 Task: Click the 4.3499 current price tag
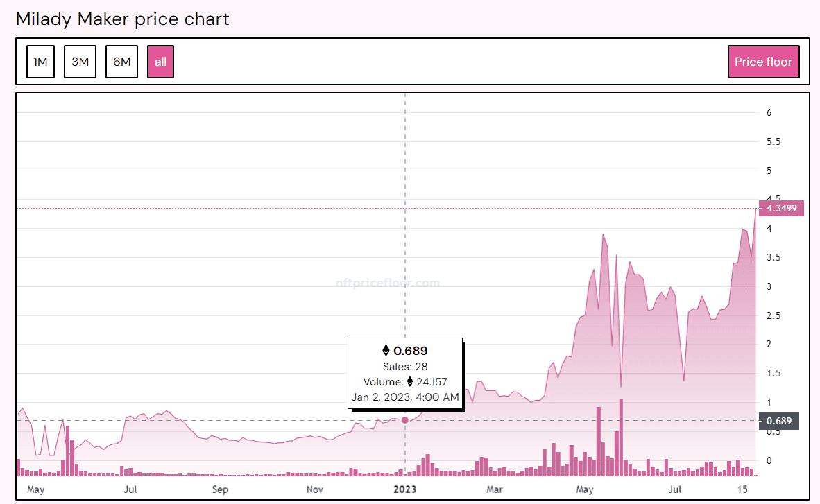tap(780, 208)
